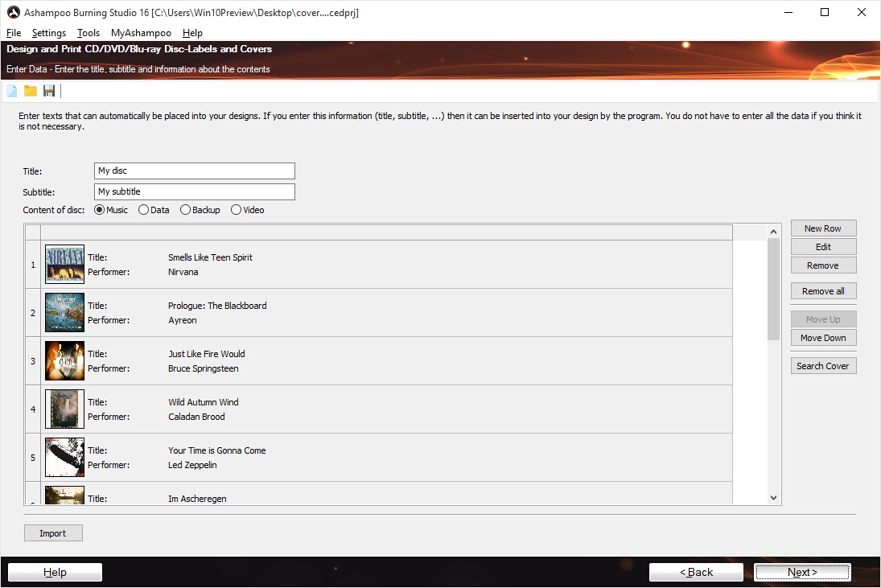Click the Remove button
This screenshot has height=588, width=881.
823,265
